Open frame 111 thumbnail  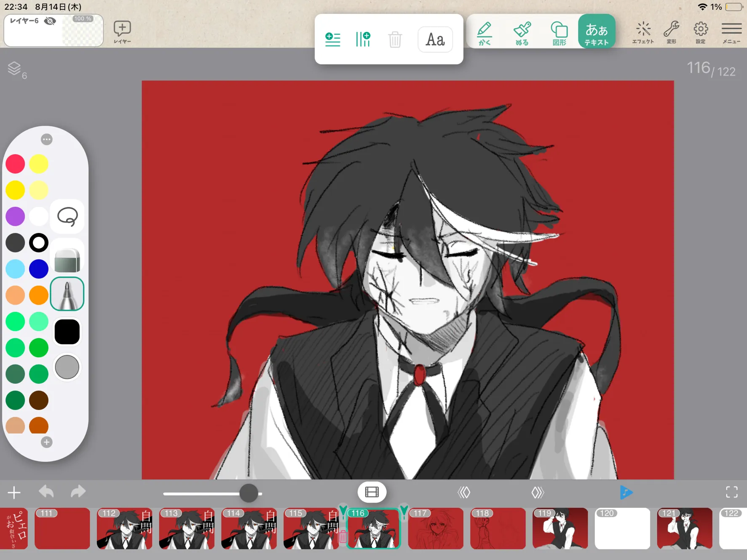click(x=62, y=528)
